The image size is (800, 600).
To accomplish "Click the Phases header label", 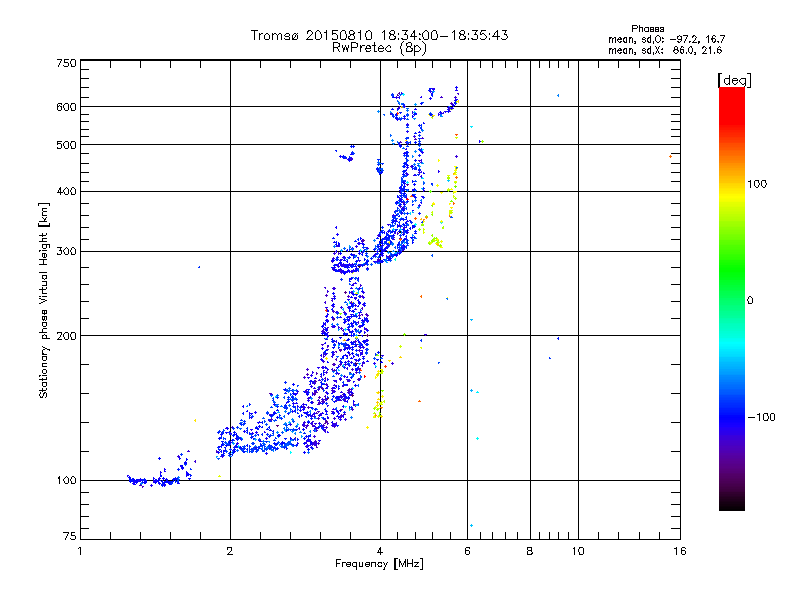I will pyautogui.click(x=647, y=29).
